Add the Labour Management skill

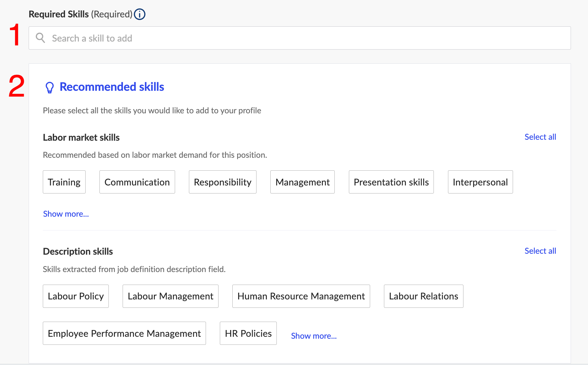tap(171, 296)
